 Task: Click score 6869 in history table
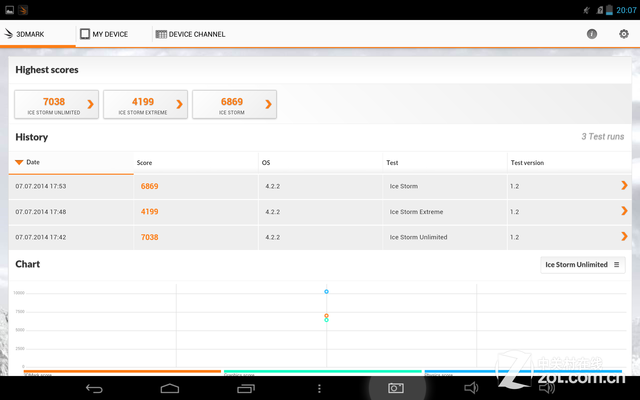click(x=149, y=186)
